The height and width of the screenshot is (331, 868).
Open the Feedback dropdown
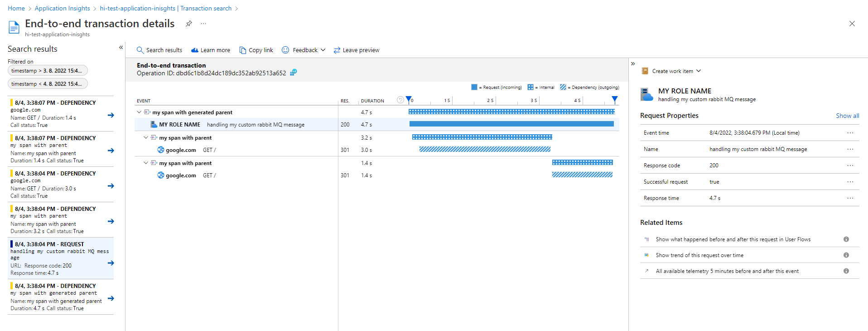(x=304, y=50)
